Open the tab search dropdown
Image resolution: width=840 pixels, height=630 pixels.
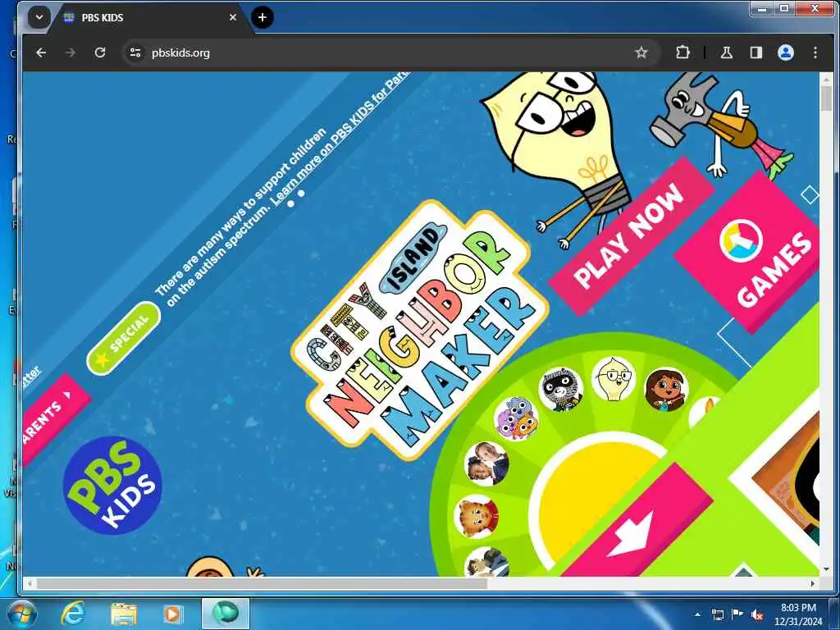click(x=39, y=17)
